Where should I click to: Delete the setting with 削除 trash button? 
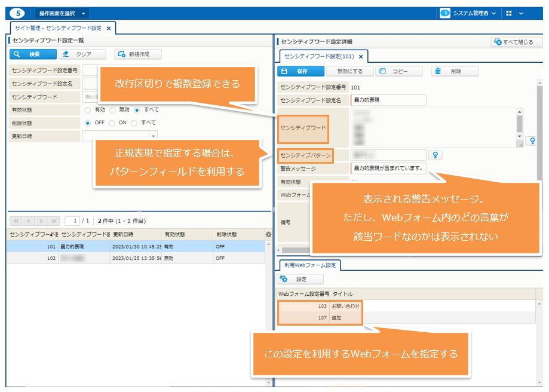455,71
